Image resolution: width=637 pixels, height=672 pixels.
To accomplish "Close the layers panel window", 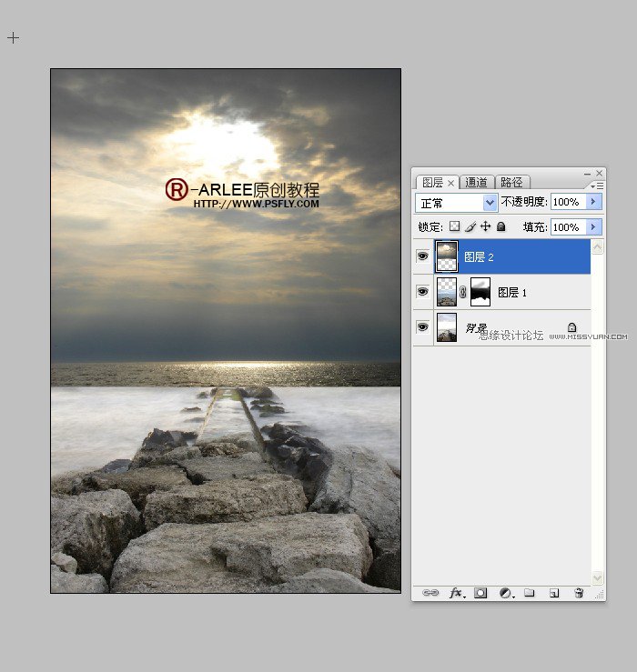I will (600, 173).
